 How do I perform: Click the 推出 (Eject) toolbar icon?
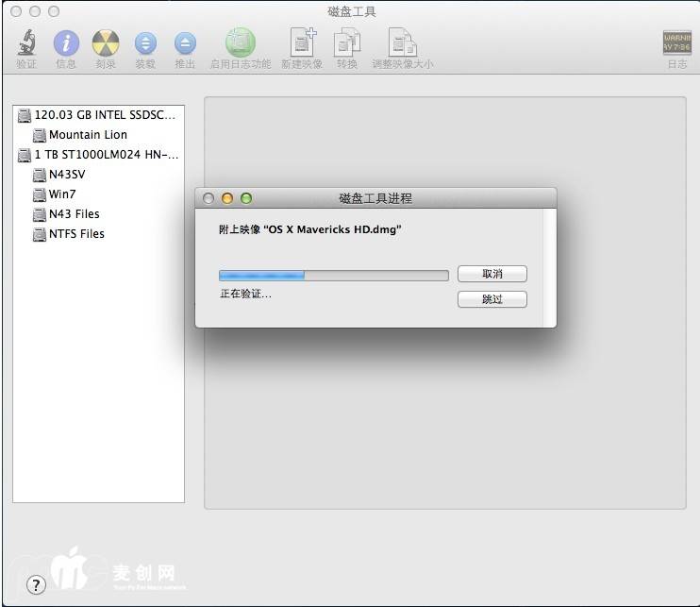185,43
